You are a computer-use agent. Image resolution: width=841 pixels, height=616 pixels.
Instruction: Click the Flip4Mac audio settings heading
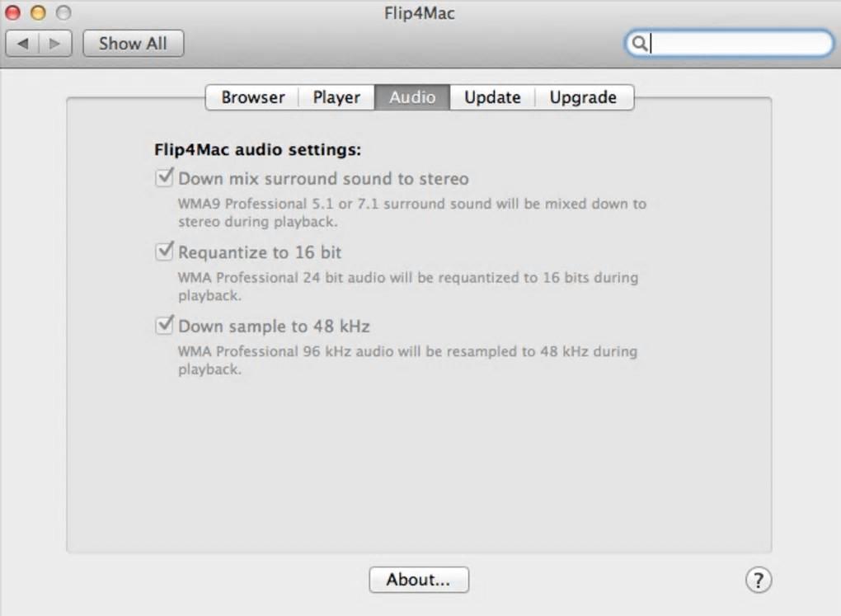pyautogui.click(x=257, y=151)
